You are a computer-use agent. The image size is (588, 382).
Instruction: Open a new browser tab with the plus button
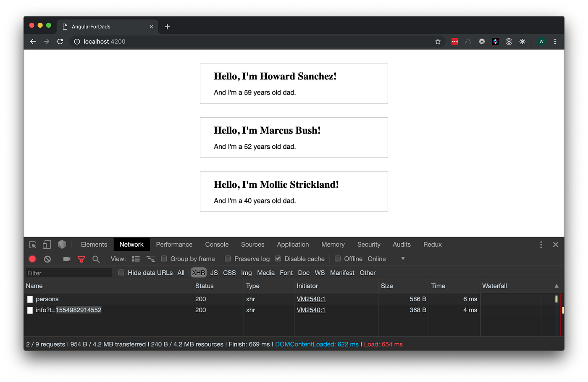(167, 26)
